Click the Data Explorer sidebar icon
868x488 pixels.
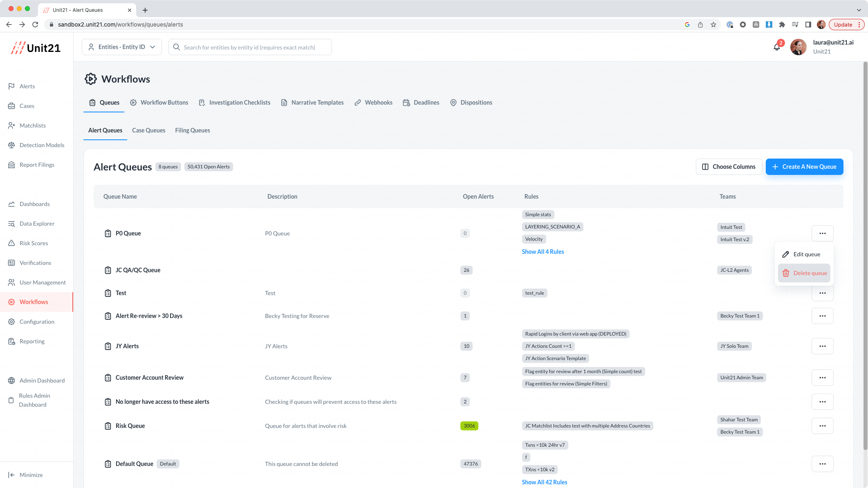pyautogui.click(x=11, y=224)
